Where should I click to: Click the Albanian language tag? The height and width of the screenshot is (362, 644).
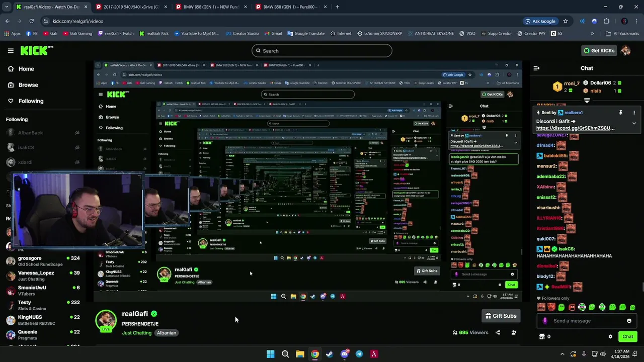coord(167,333)
